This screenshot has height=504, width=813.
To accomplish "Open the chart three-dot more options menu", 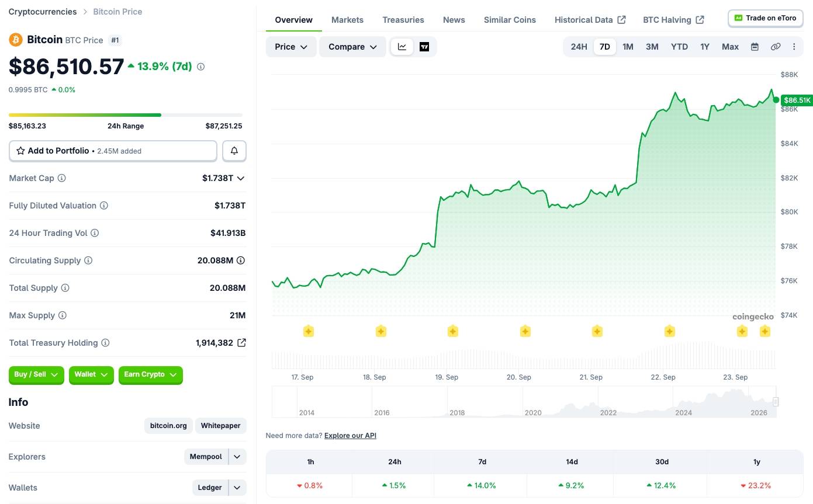I will pos(794,47).
